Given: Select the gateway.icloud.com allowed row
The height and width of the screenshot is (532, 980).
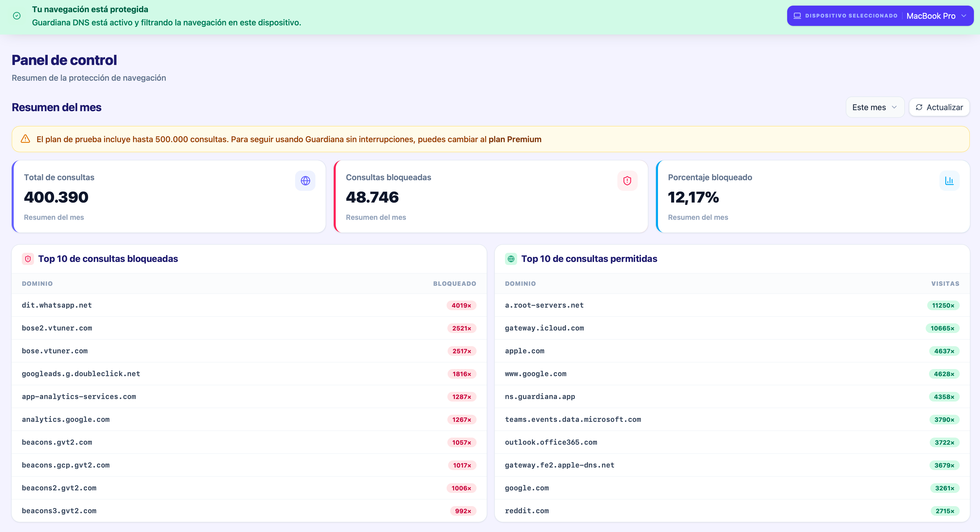Looking at the screenshot, I should [x=732, y=328].
